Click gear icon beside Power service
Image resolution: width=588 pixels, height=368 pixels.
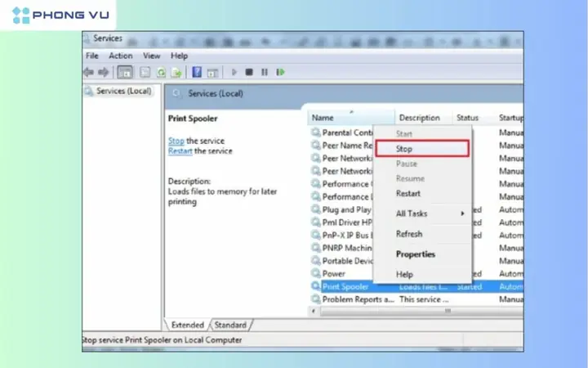(x=316, y=273)
